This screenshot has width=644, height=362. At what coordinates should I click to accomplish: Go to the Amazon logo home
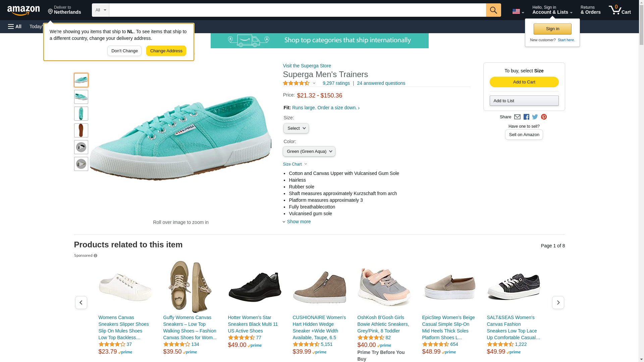click(x=23, y=10)
